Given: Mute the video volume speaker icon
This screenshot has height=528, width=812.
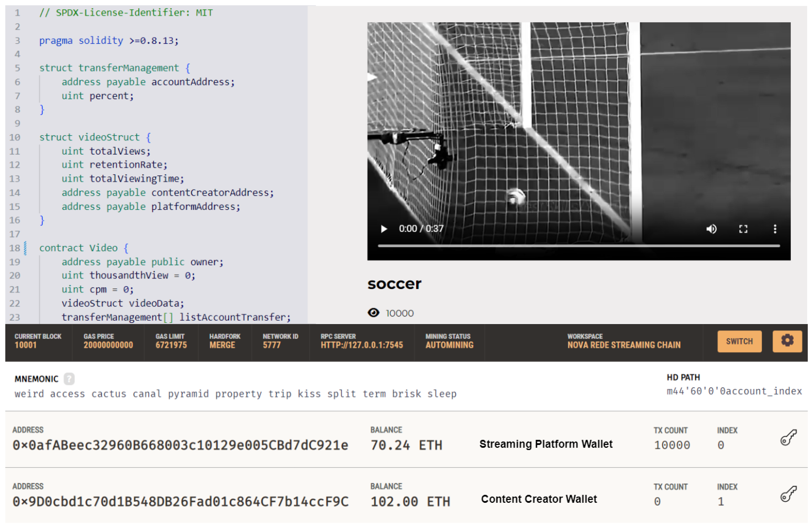Looking at the screenshot, I should tap(711, 229).
